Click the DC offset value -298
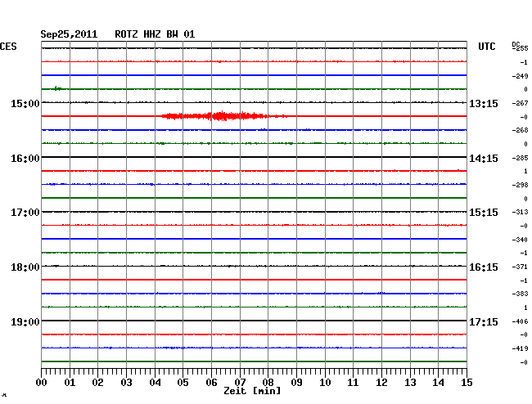This screenshot has width=532, height=404. pyautogui.click(x=520, y=185)
